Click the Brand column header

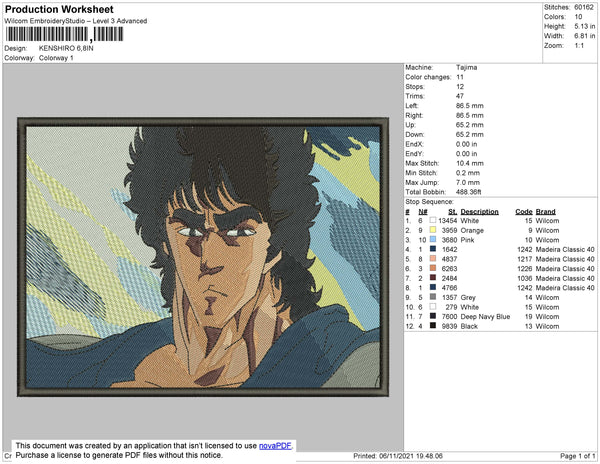point(546,212)
